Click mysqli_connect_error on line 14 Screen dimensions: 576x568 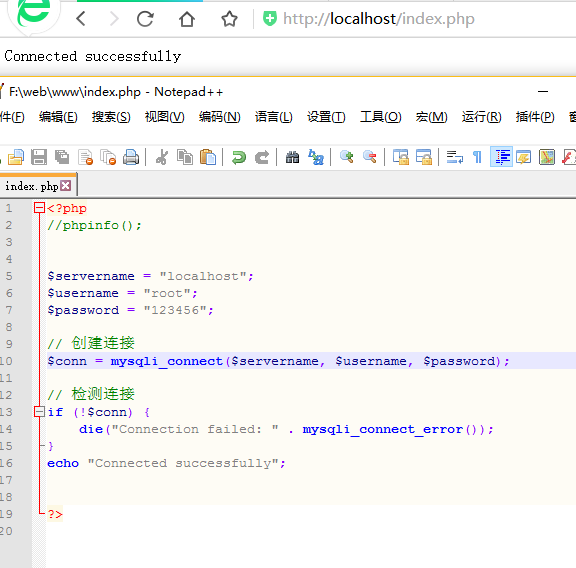tap(382, 429)
